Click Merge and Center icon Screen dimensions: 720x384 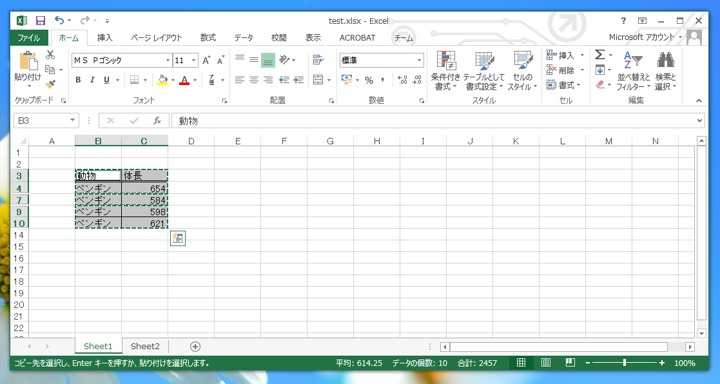[318, 80]
